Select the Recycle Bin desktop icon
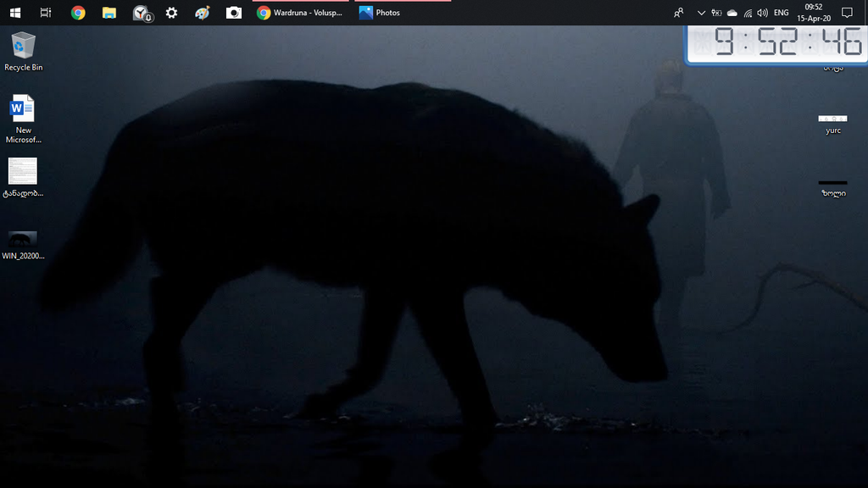Viewport: 868px width, 488px height. (23, 52)
